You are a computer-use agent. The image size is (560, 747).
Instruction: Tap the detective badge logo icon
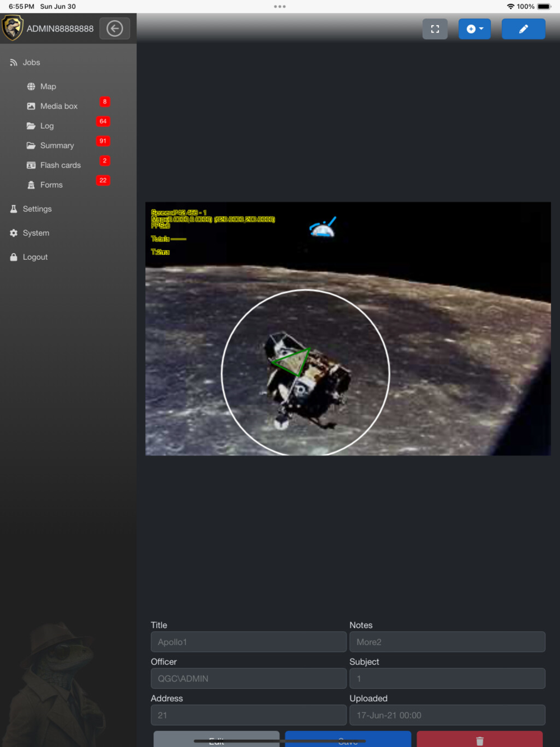pyautogui.click(x=12, y=28)
